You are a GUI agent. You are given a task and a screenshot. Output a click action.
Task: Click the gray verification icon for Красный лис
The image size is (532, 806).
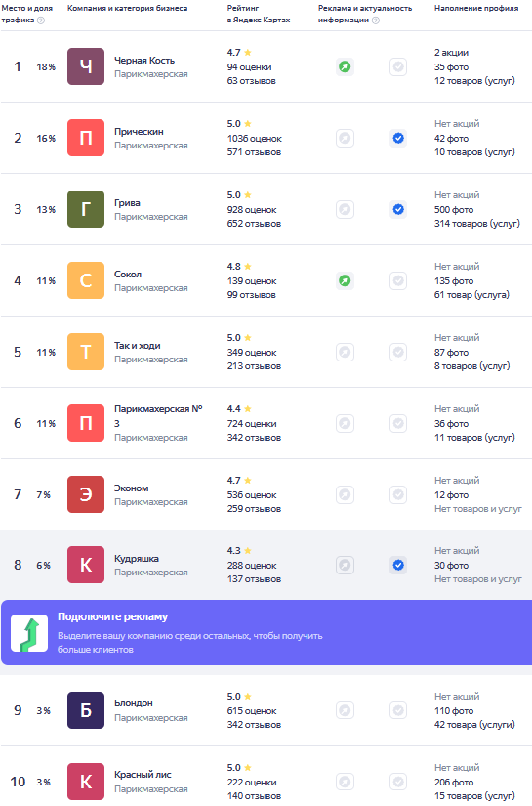point(398,782)
